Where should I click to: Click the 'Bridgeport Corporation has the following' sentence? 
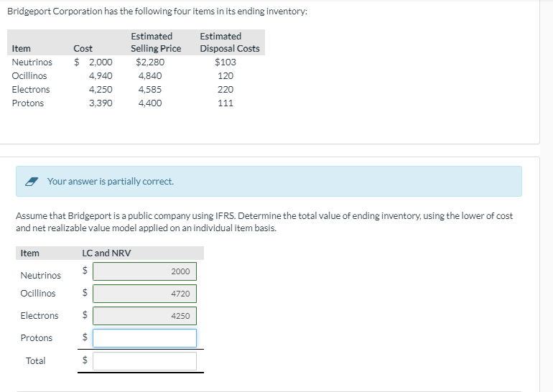157,11
